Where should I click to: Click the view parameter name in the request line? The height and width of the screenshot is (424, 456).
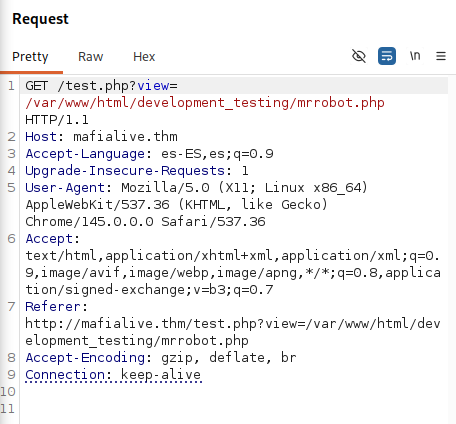click(x=153, y=86)
